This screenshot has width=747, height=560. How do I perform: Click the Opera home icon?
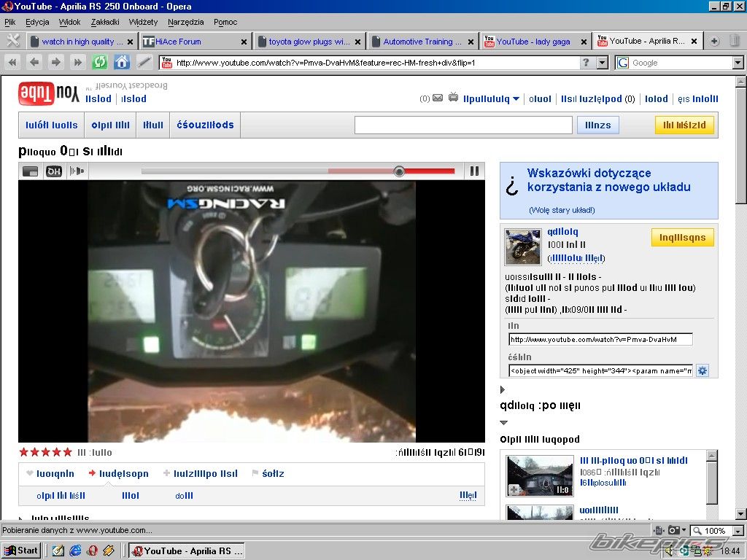point(122,63)
